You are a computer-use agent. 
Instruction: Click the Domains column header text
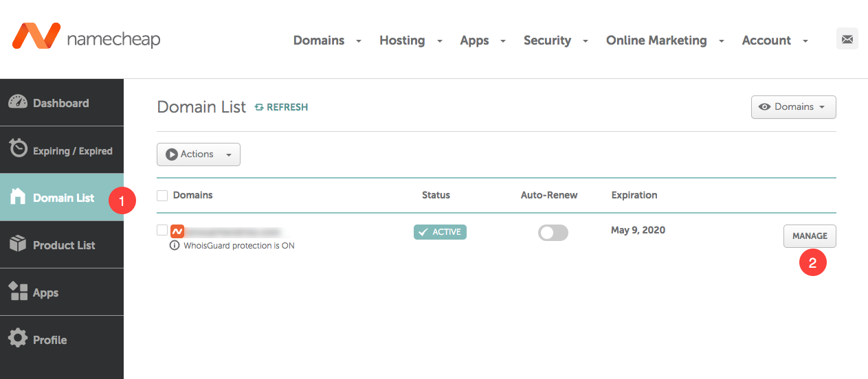192,195
